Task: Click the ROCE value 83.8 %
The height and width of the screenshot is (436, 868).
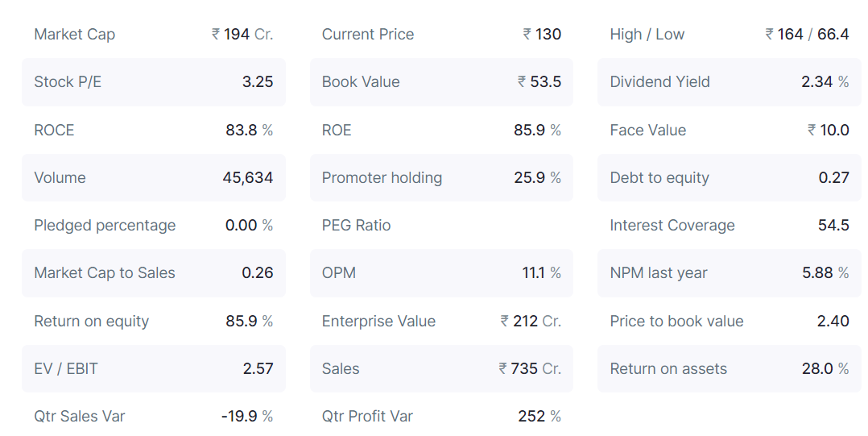Action: coord(249,131)
